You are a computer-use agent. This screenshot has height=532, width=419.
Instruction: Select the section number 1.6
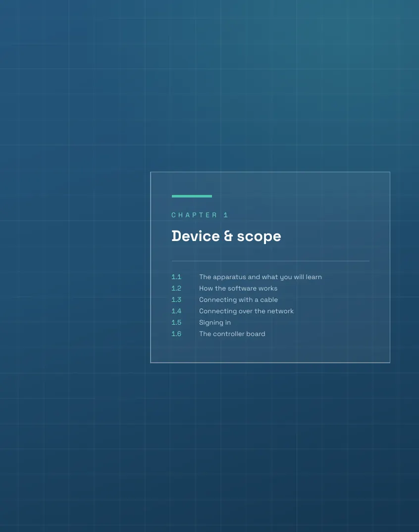click(176, 334)
